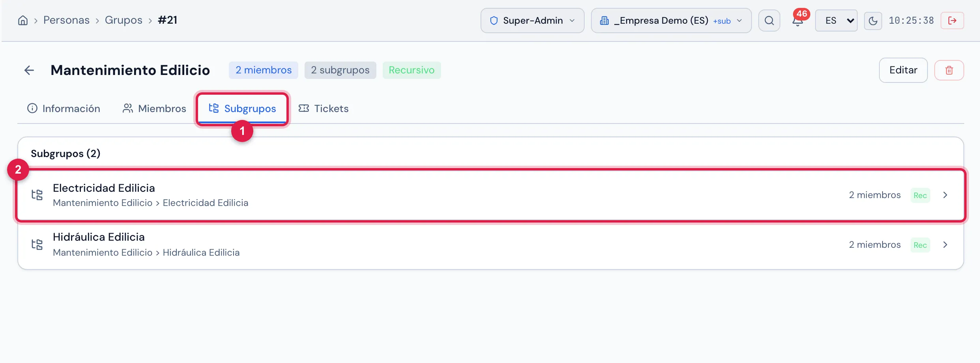Navigate to Grupos breadcrumb
The image size is (980, 363).
pyautogui.click(x=123, y=20)
